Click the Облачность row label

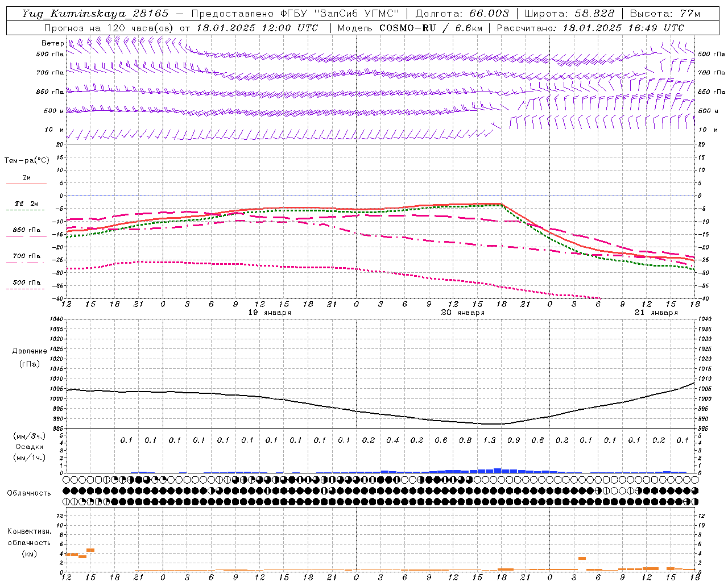pyautogui.click(x=29, y=493)
